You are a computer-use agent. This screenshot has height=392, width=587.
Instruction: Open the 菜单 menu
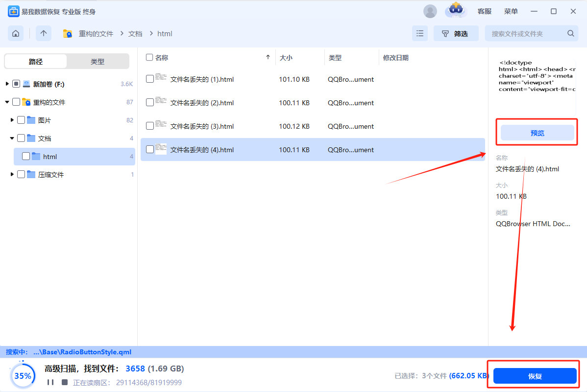click(511, 12)
